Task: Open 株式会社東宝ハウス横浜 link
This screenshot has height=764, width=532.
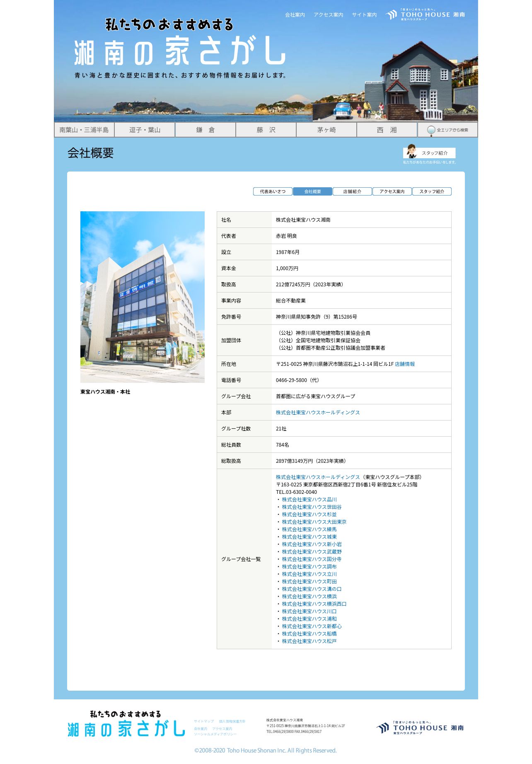Action: [x=309, y=597]
